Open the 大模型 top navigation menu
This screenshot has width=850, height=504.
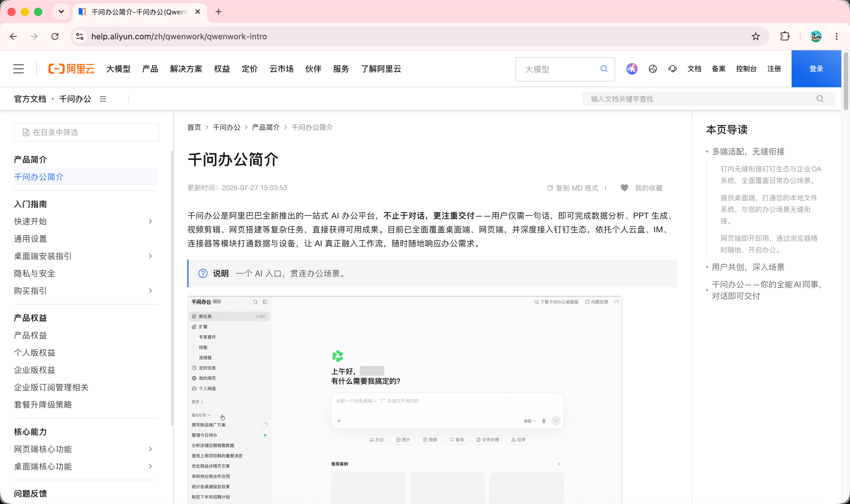[118, 69]
